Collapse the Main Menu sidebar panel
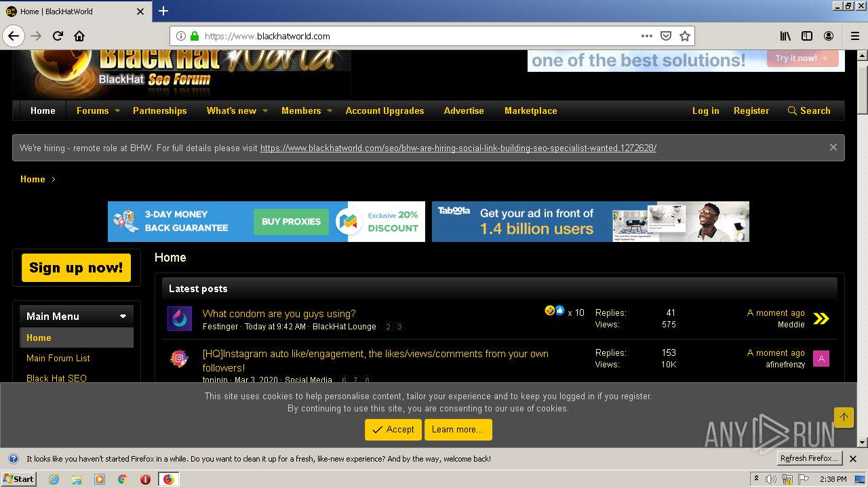868x488 pixels. (x=123, y=317)
